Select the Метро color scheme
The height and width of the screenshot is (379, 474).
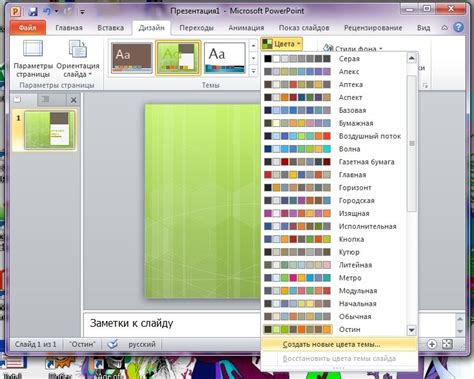pos(333,278)
